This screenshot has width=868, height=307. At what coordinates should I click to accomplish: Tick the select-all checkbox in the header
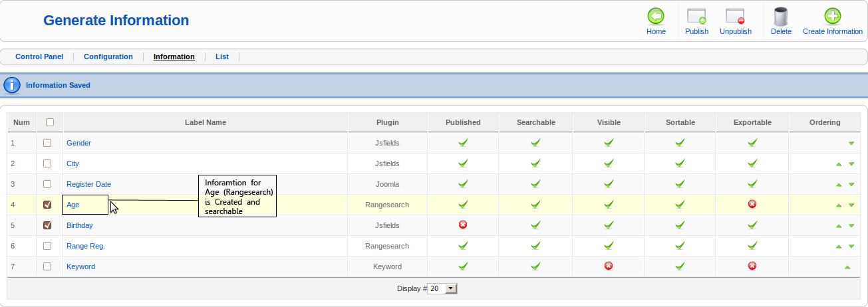[x=50, y=122]
